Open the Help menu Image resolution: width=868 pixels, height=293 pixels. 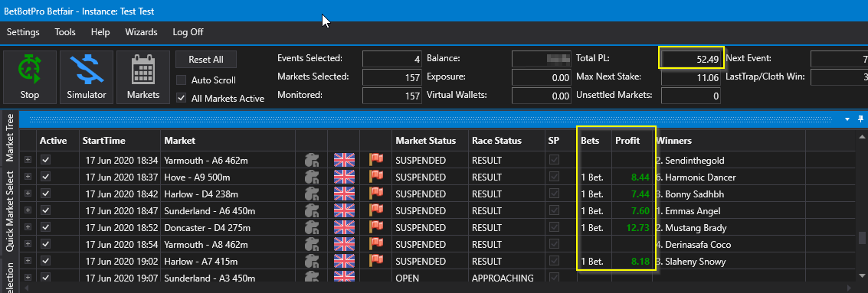point(100,32)
